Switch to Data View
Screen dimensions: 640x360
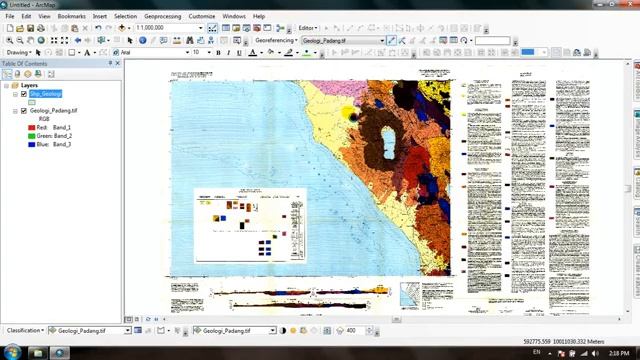[129, 319]
